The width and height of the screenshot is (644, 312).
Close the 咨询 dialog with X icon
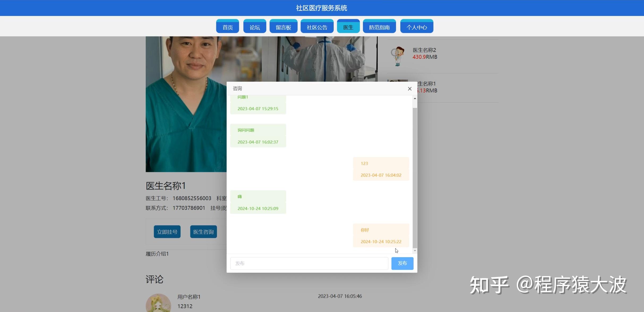click(410, 89)
